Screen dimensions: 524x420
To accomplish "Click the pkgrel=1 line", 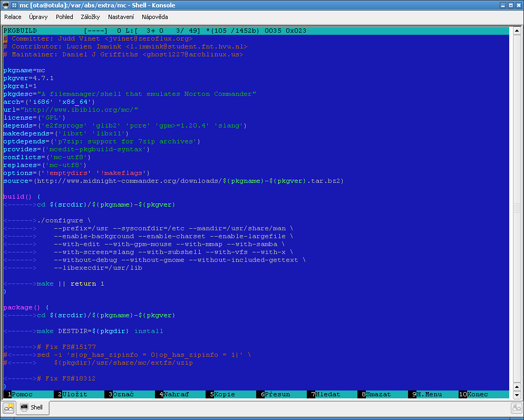I will click(x=20, y=86).
